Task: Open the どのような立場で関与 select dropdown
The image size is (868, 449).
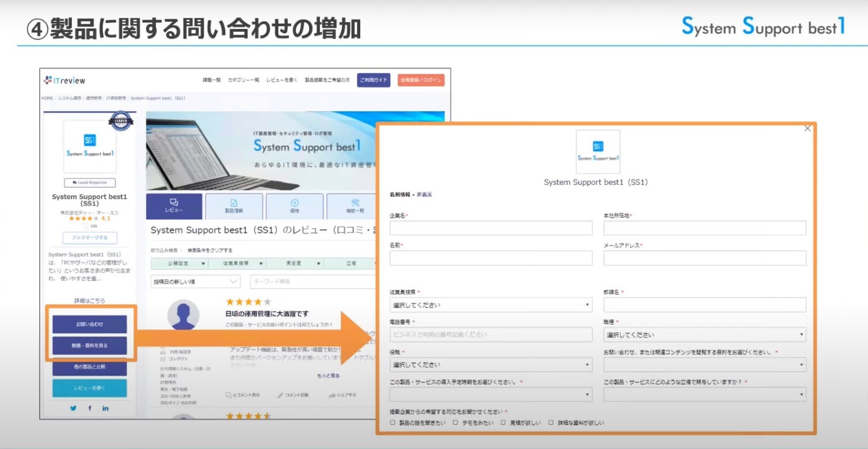Action: coord(705,394)
